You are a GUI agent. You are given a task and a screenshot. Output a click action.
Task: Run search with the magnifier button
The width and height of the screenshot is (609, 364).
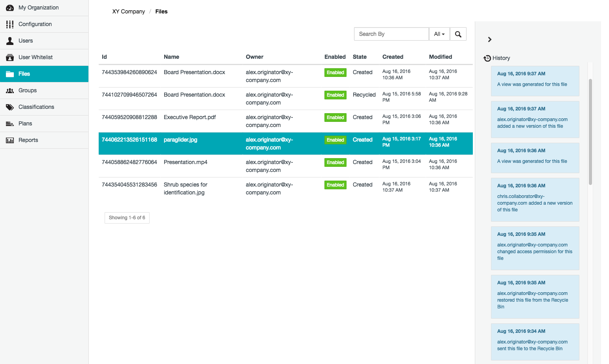(458, 34)
